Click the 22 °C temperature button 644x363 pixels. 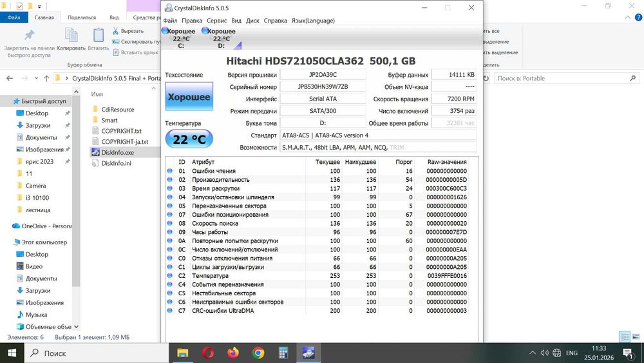[x=189, y=139]
